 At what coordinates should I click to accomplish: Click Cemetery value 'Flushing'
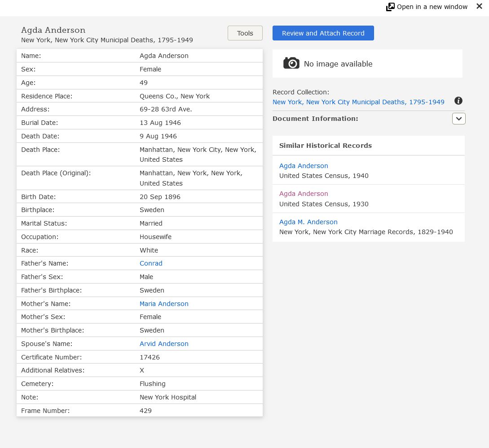coord(153,384)
